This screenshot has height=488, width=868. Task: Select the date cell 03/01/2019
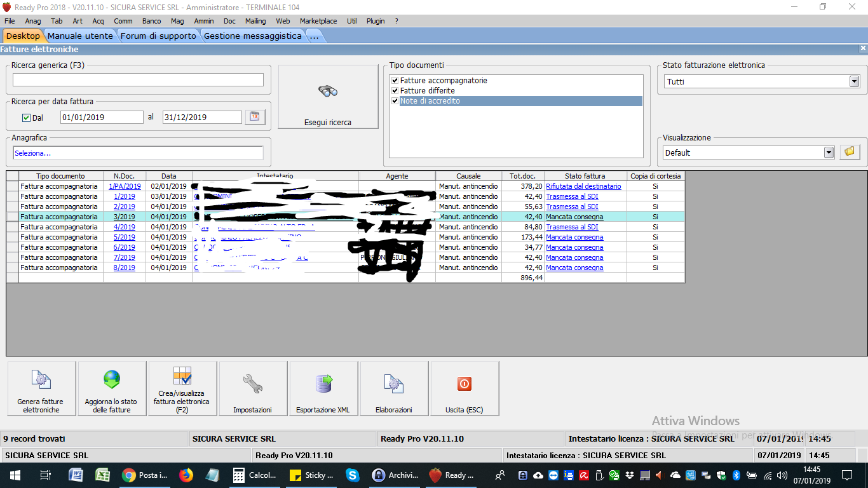tap(169, 196)
